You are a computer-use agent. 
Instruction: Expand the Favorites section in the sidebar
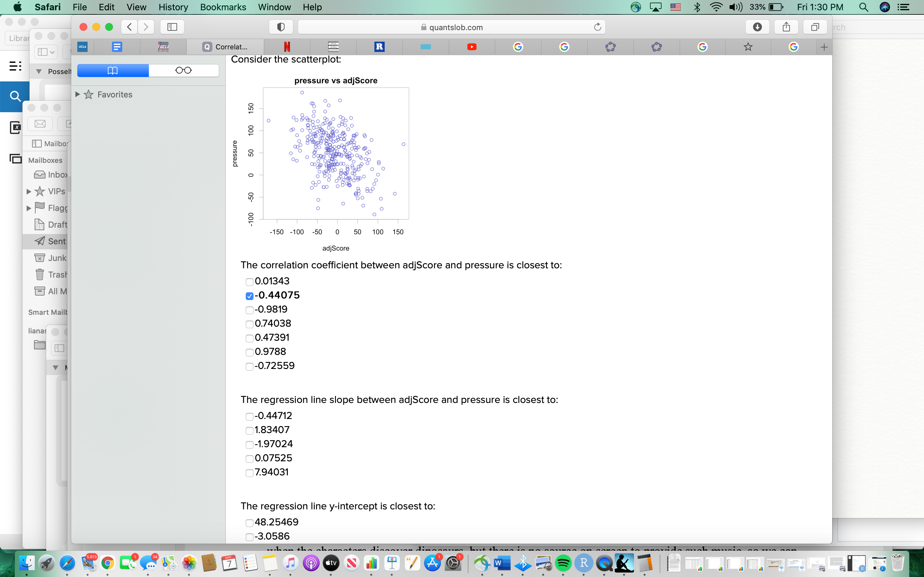point(78,94)
